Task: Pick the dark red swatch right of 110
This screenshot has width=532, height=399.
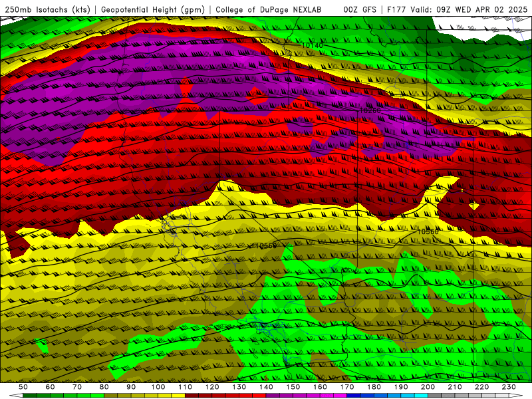Action: (x=192, y=396)
